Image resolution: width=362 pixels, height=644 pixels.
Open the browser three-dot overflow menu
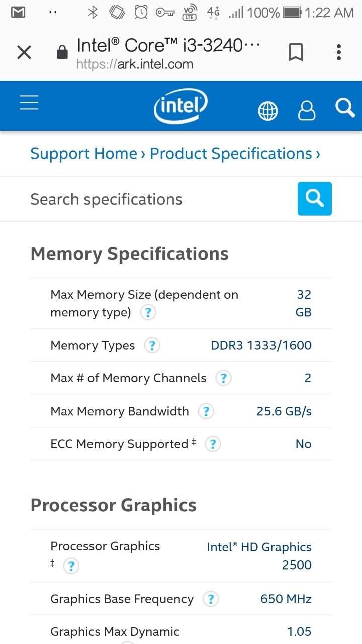click(x=339, y=52)
